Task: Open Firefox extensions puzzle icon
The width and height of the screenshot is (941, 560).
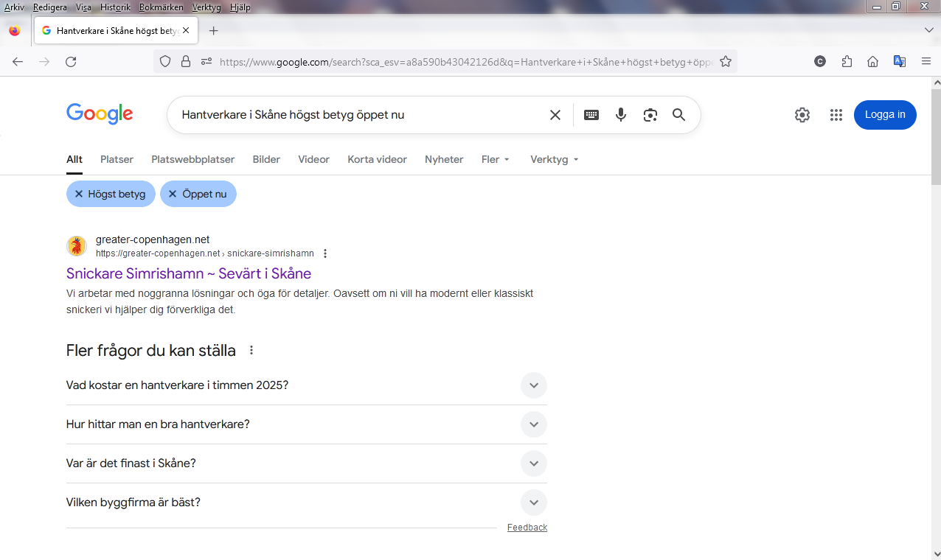Action: coord(847,62)
